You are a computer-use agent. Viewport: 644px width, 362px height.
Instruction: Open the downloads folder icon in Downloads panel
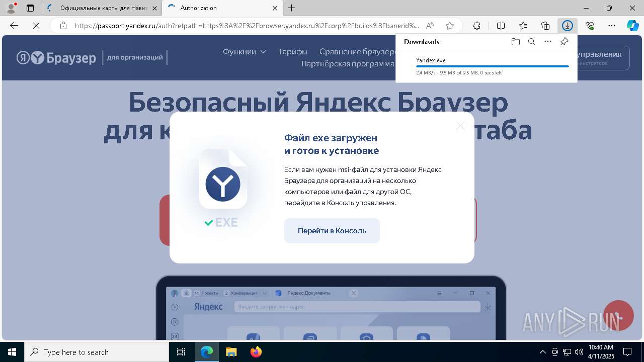[x=516, y=42]
